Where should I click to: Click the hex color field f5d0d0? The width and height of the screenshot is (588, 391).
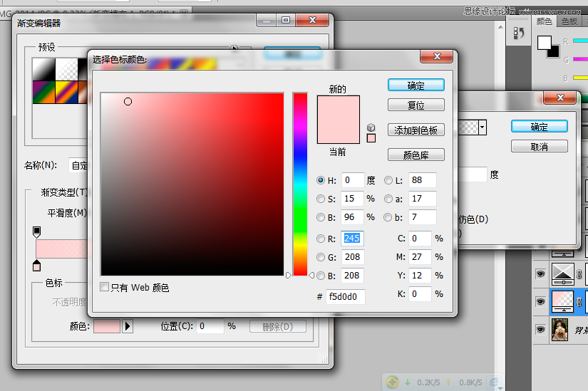[x=346, y=296]
